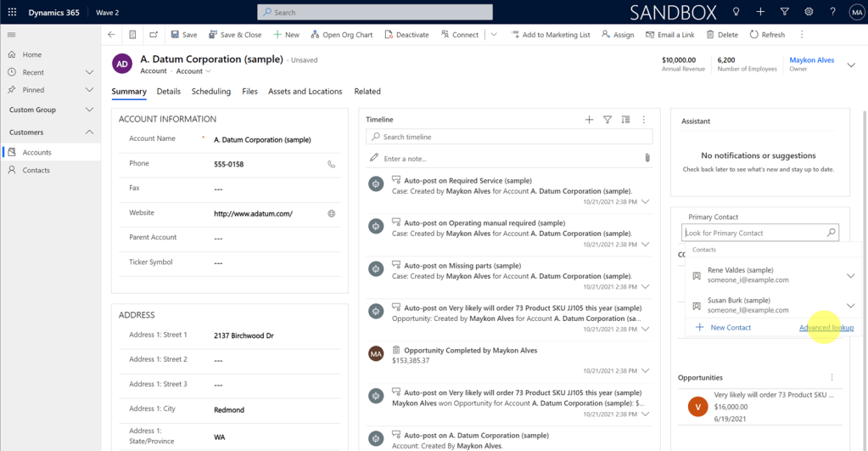The height and width of the screenshot is (451, 868).
Task: Open the settings gear in the top bar
Action: point(809,12)
